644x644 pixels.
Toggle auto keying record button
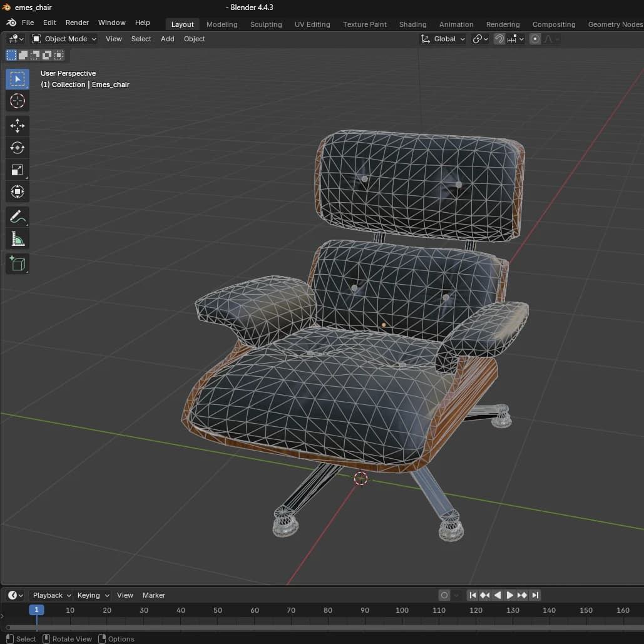pyautogui.click(x=444, y=595)
